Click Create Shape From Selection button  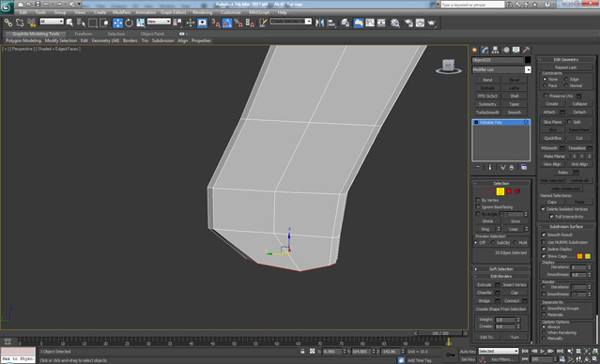click(x=500, y=309)
